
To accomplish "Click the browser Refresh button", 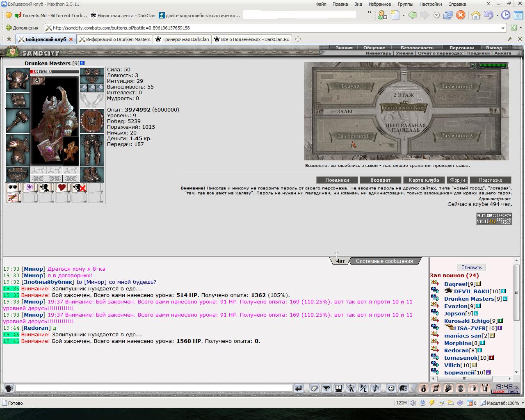I will click(x=448, y=15).
